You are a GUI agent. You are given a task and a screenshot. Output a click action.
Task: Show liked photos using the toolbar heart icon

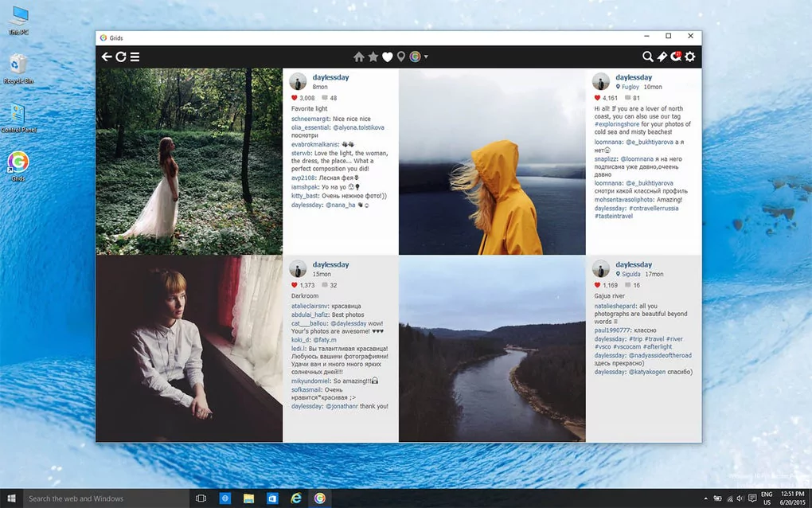coord(386,57)
